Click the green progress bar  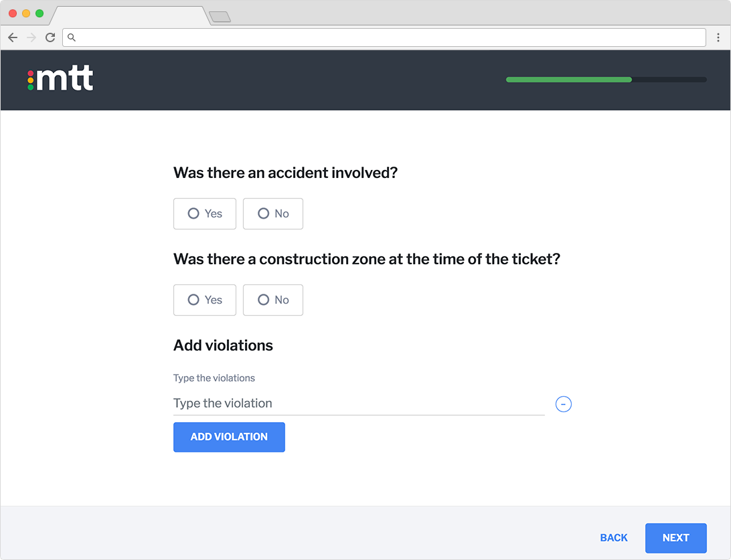pyautogui.click(x=569, y=80)
